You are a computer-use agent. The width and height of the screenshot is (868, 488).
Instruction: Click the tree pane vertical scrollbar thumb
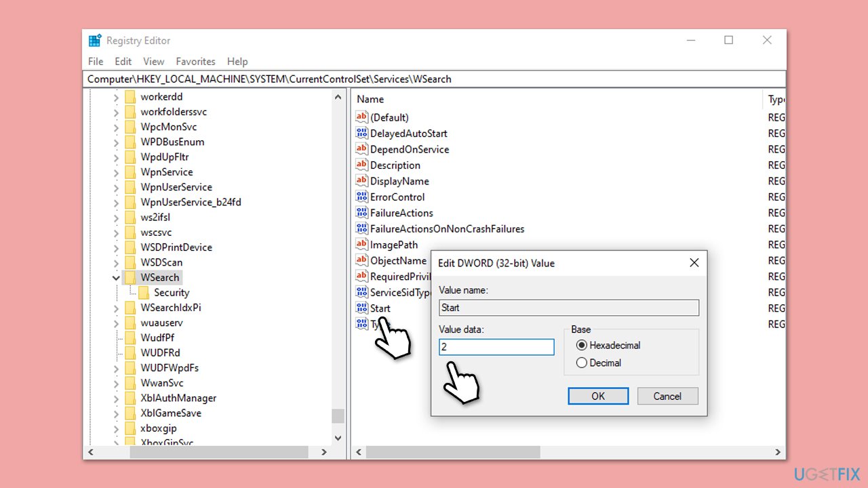pos(338,415)
